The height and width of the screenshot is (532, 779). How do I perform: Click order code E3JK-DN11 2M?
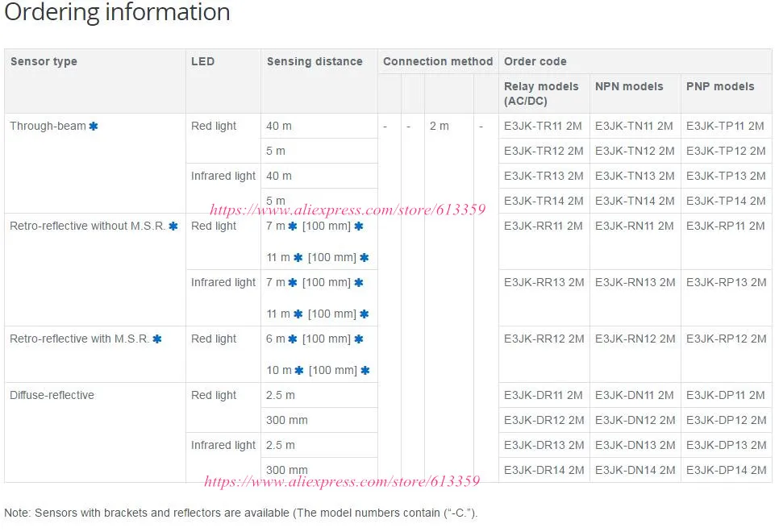coord(634,396)
